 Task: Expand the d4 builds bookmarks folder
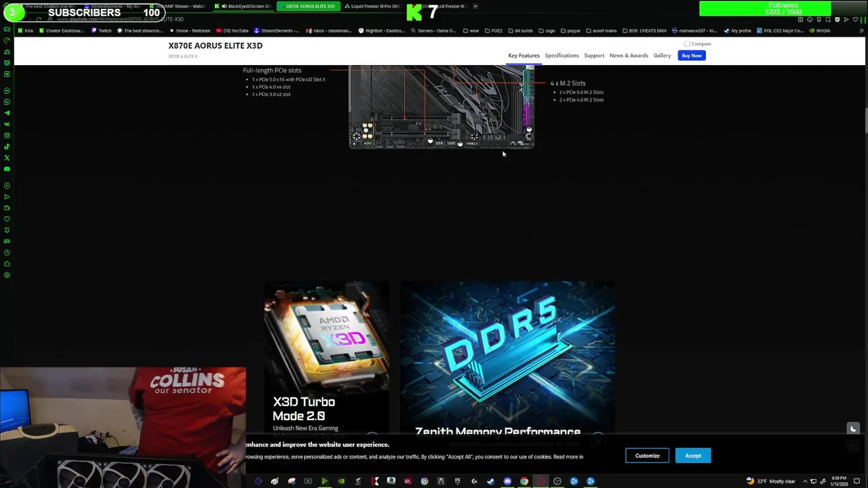tap(519, 30)
